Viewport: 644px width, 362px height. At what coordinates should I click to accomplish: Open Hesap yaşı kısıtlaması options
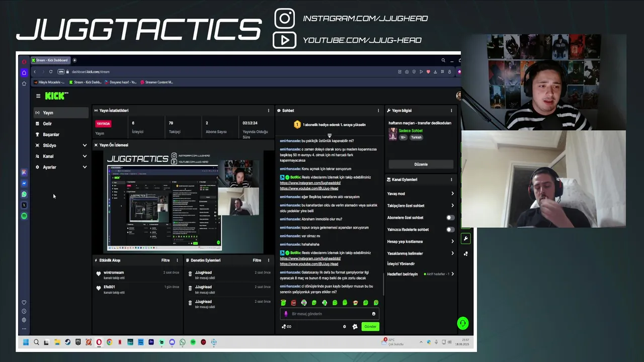click(421, 241)
